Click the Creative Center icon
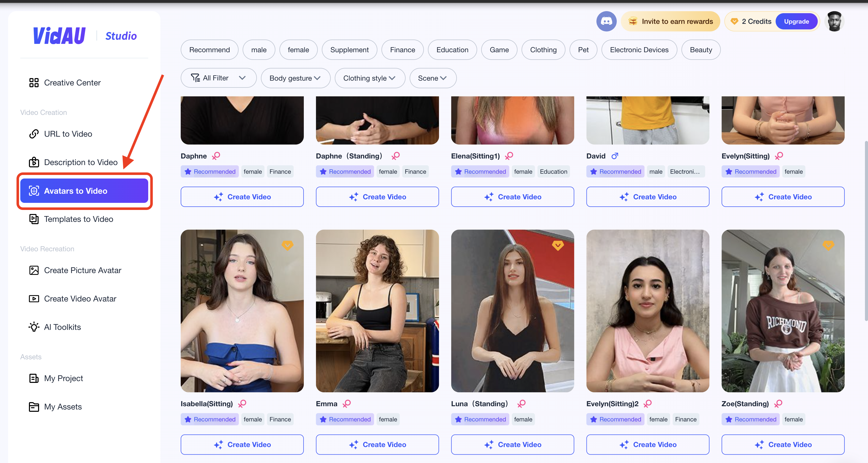868x463 pixels. coord(33,83)
